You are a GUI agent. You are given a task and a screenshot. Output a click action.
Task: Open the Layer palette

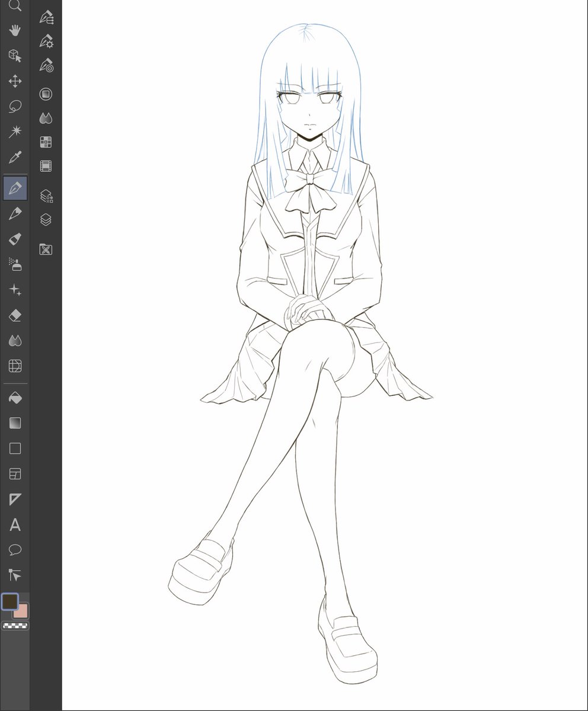[x=46, y=220]
